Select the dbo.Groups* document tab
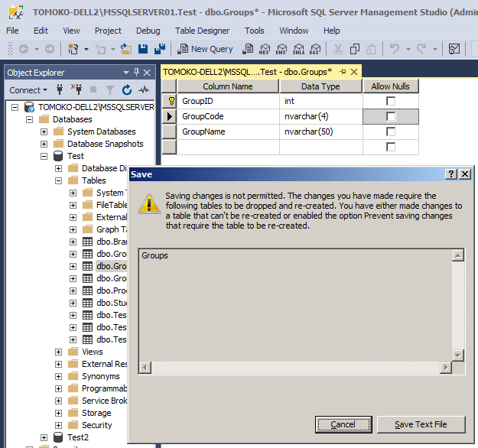The width and height of the screenshot is (478, 448). coord(247,71)
